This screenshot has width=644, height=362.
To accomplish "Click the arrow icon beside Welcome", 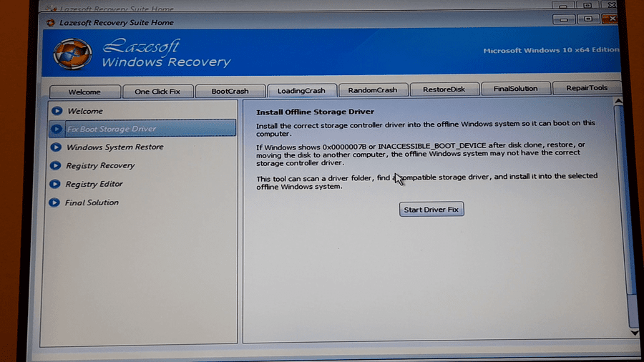I will point(57,111).
